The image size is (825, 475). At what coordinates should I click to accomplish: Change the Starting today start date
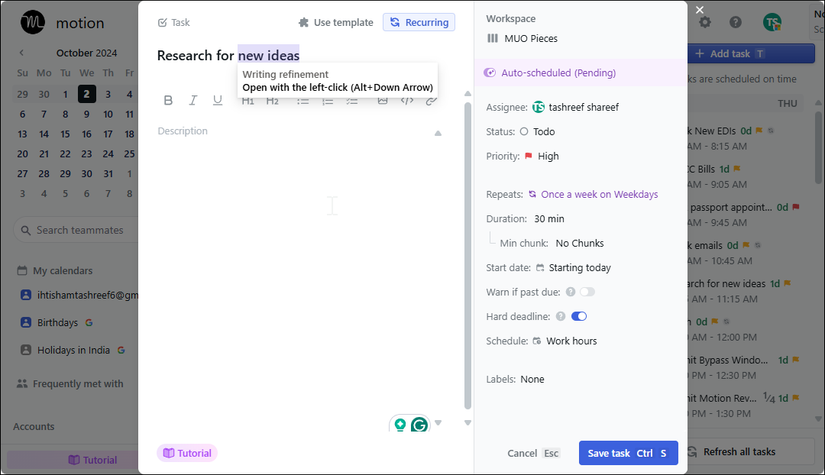click(574, 268)
